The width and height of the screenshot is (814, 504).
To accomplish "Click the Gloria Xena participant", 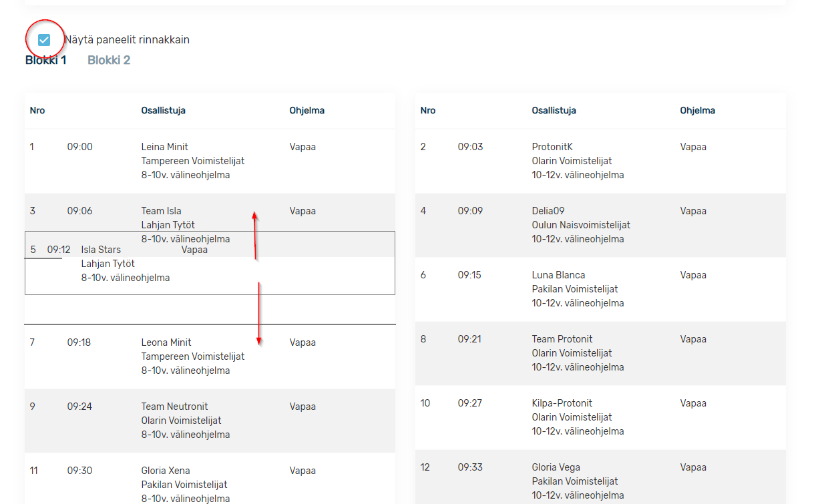I will [x=166, y=471].
